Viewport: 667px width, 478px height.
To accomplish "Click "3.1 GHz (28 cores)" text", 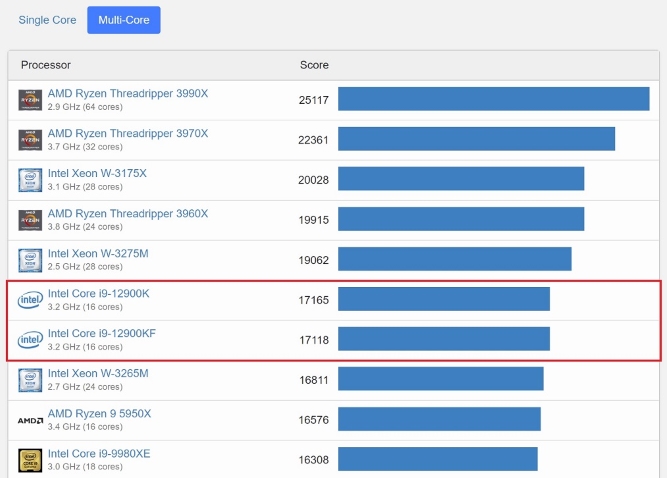I will click(85, 187).
